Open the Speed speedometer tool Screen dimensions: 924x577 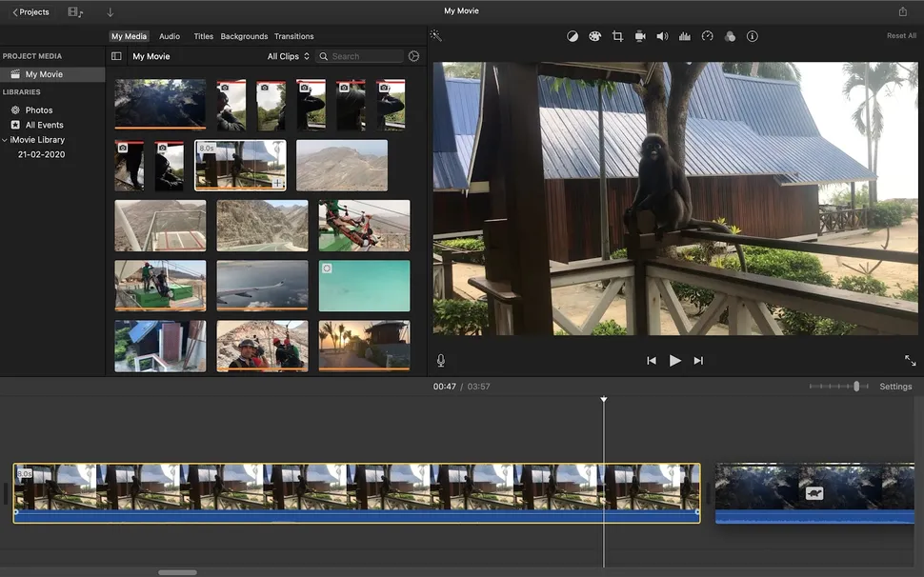coord(707,36)
